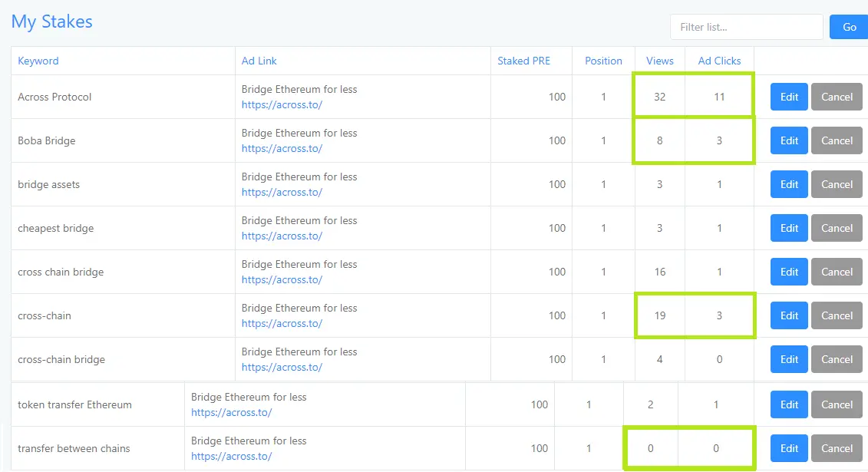Click the Filter list input field
The width and height of the screenshot is (868, 472).
tap(746, 27)
